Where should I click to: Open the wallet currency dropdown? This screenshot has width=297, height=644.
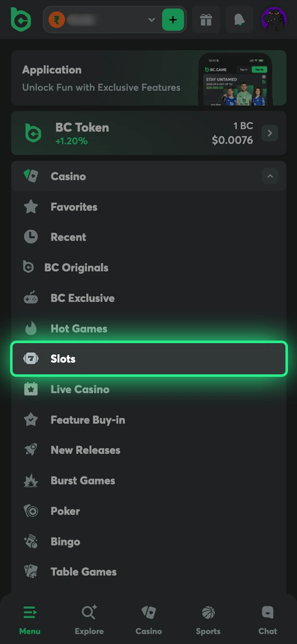(152, 20)
